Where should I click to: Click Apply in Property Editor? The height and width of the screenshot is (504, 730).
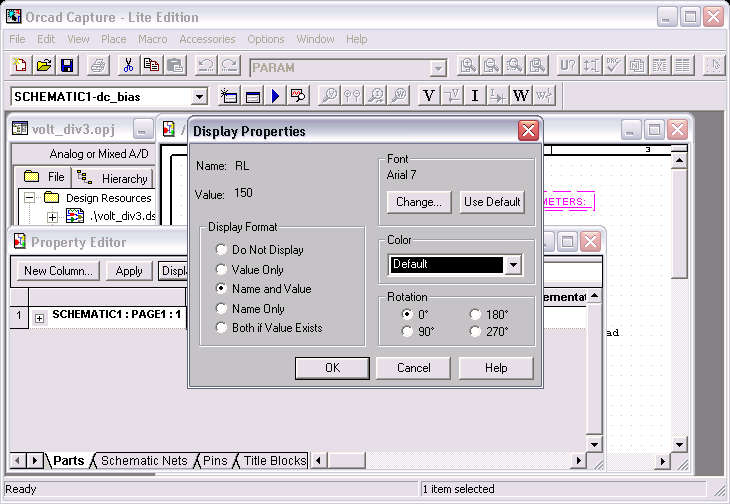pos(129,271)
